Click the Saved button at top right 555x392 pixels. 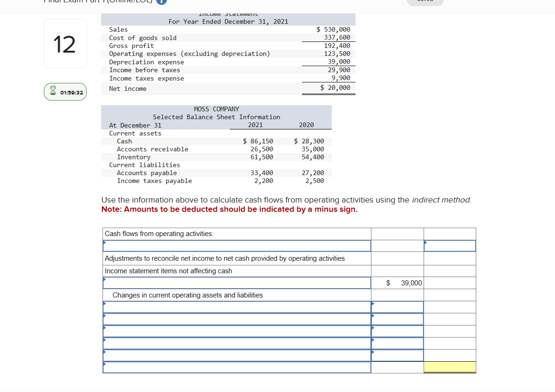point(425,1)
